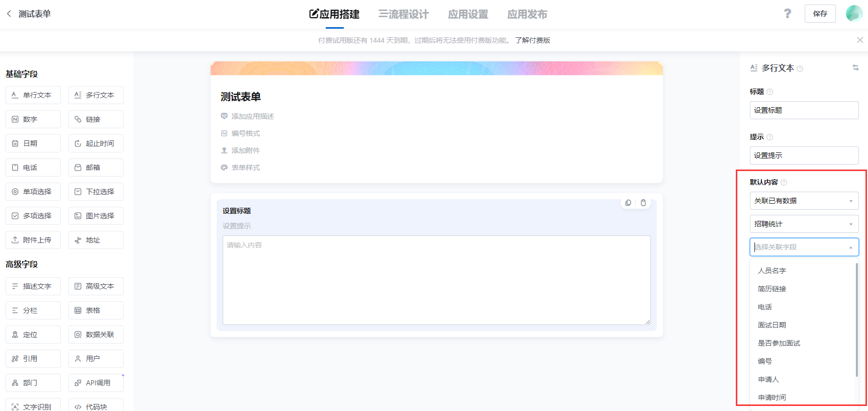
Task: Choose 申请时间 from the field list
Action: tap(803, 397)
